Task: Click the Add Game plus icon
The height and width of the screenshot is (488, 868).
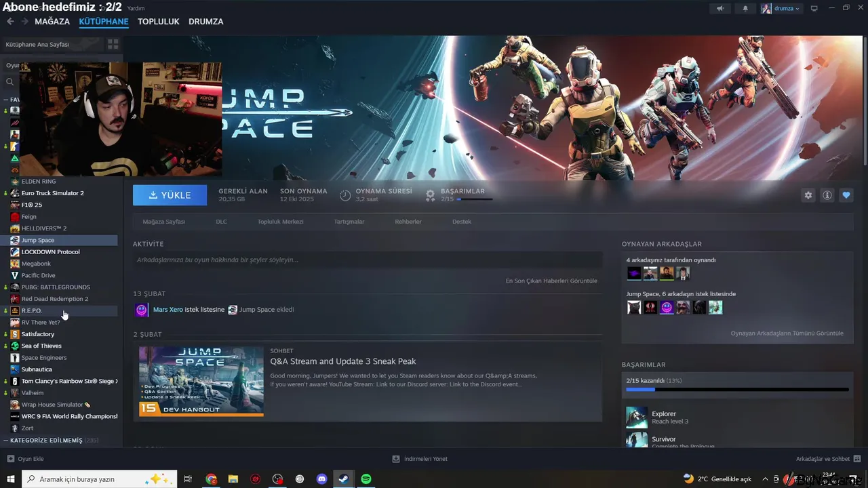Action: [10, 459]
